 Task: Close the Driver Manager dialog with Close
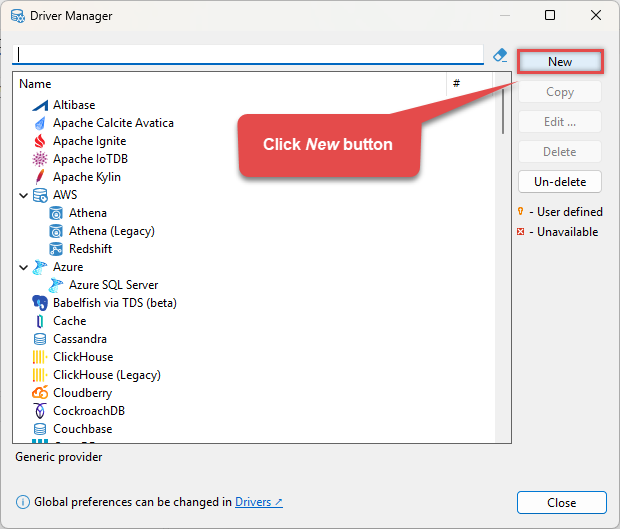click(561, 503)
